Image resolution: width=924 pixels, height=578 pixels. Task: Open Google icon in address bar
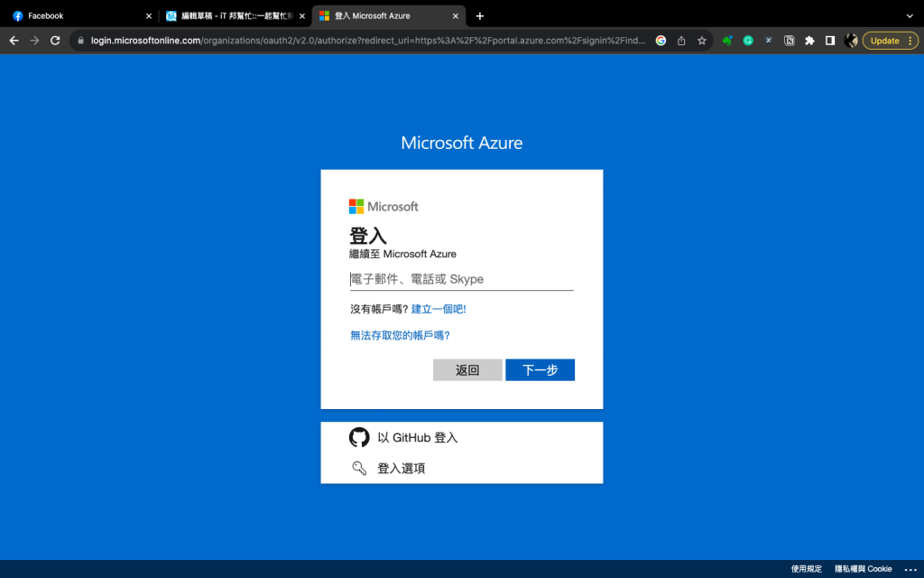pyautogui.click(x=661, y=41)
